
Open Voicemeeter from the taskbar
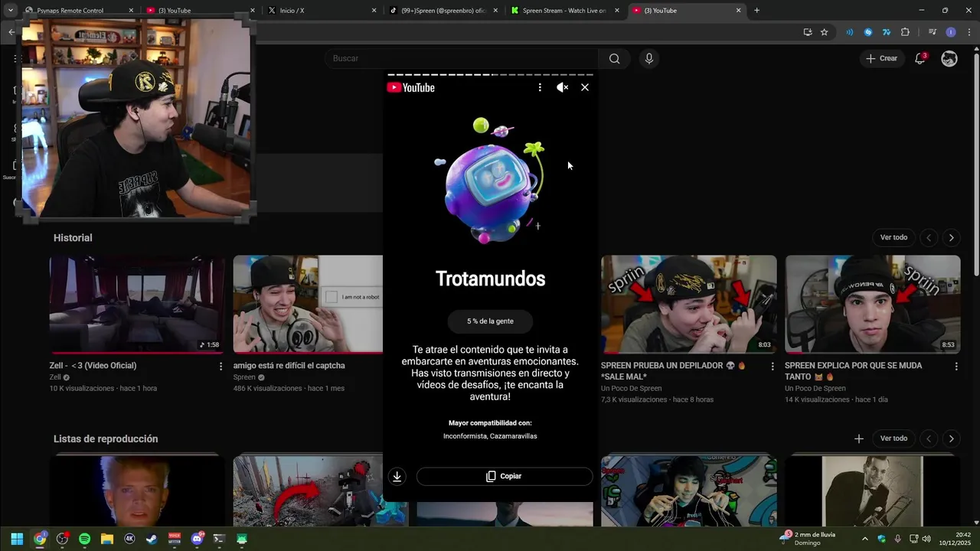[x=175, y=539]
